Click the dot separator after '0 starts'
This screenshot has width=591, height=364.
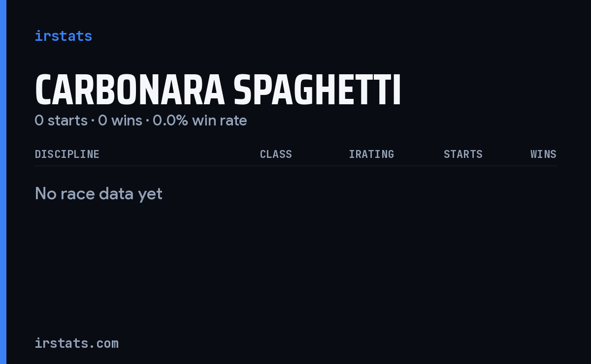pos(93,121)
